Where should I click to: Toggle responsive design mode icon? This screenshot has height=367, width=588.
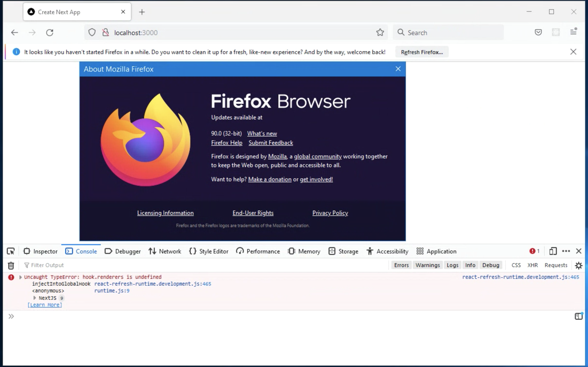pos(553,251)
